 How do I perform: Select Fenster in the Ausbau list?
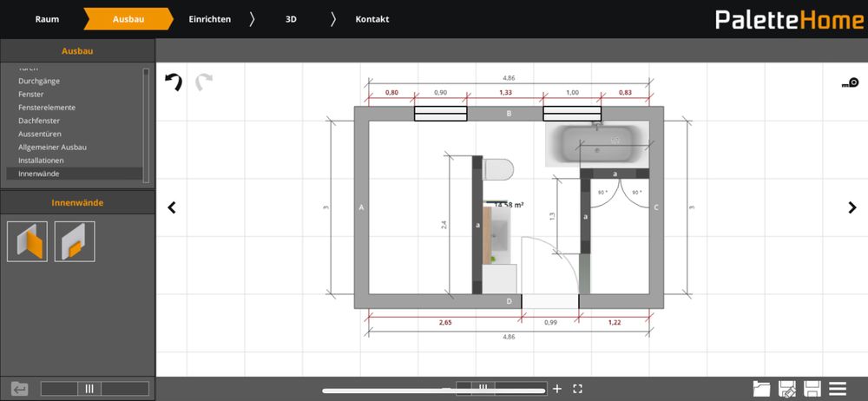[31, 94]
